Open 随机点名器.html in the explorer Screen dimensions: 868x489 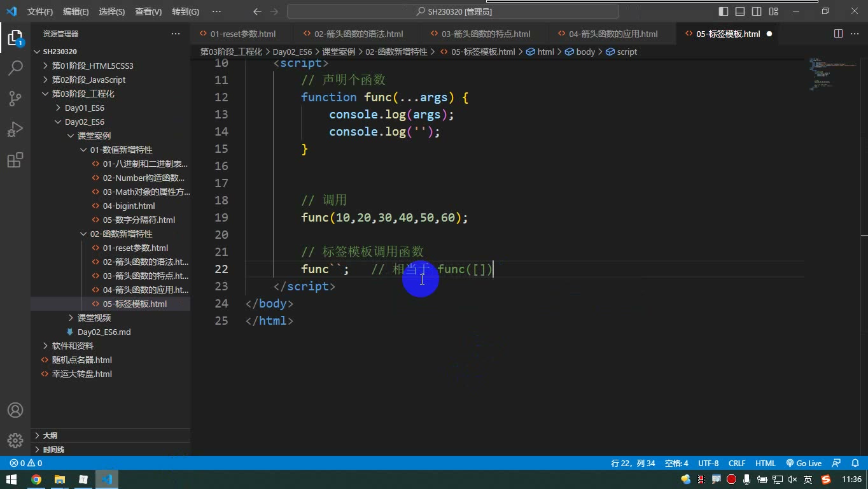81,360
